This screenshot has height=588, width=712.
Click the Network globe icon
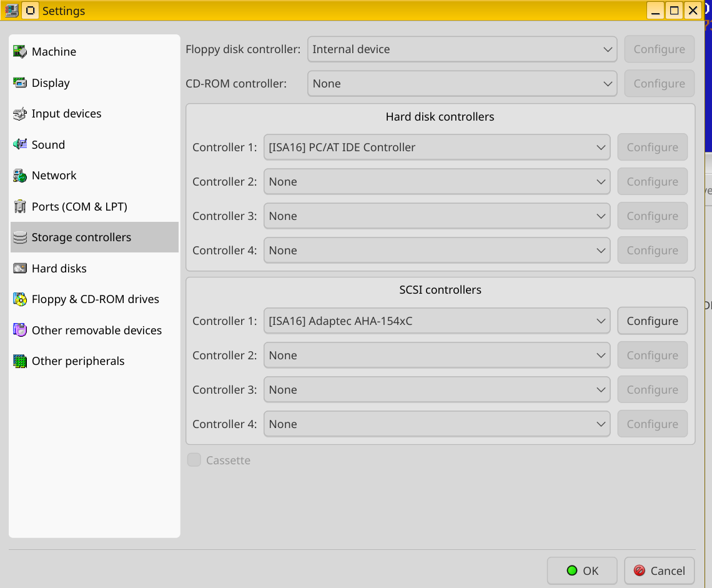coord(20,176)
